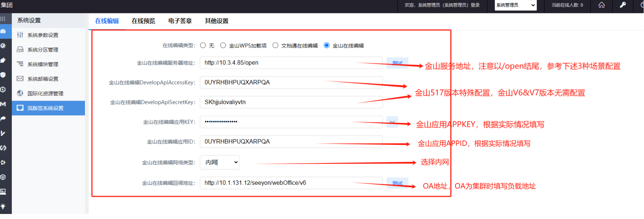
Task: Switch to the 在线预览 tab
Action: (x=143, y=21)
